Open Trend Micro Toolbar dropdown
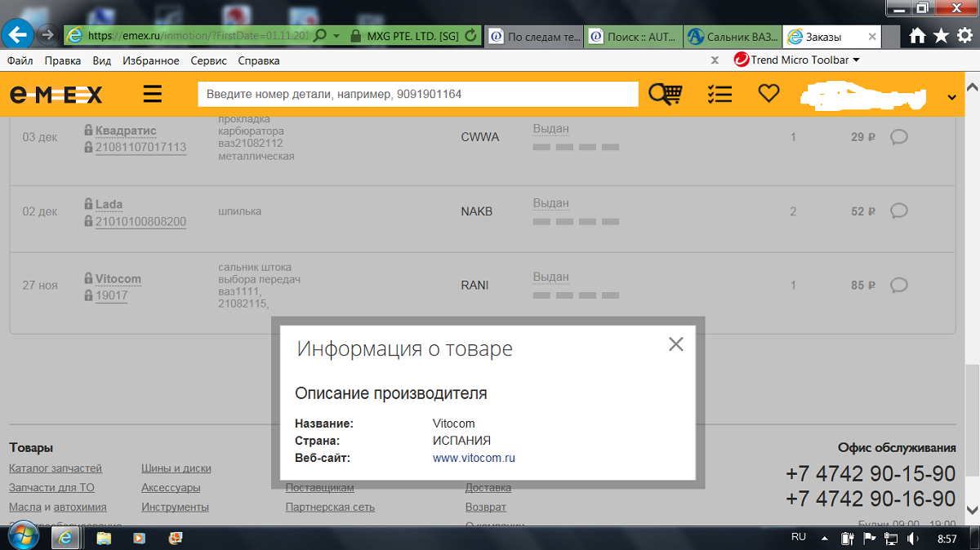The height and width of the screenshot is (550, 980). tap(856, 60)
